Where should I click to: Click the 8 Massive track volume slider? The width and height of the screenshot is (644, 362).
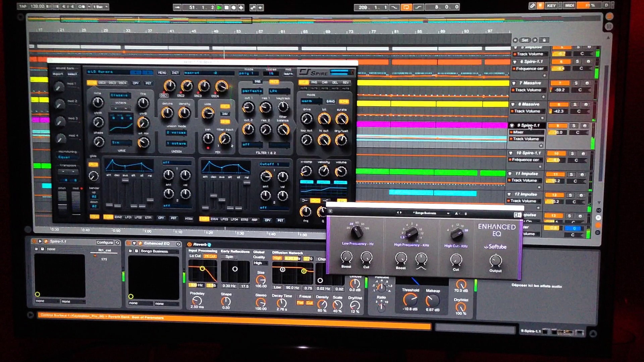coord(558,111)
